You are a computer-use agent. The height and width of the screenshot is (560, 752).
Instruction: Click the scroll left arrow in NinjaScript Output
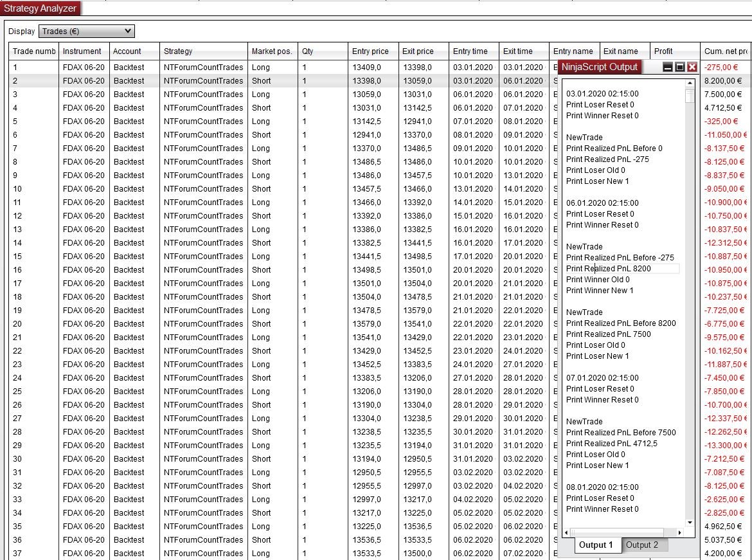tap(566, 532)
